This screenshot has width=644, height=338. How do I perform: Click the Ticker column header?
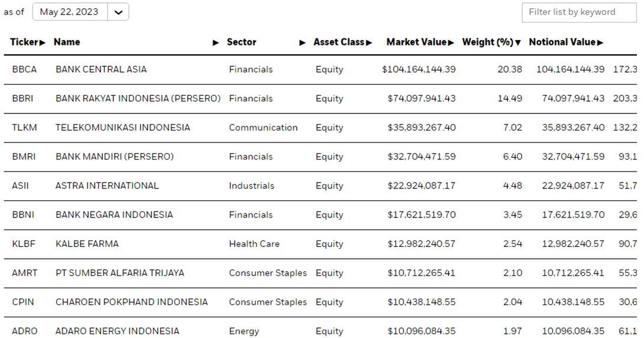tap(24, 43)
